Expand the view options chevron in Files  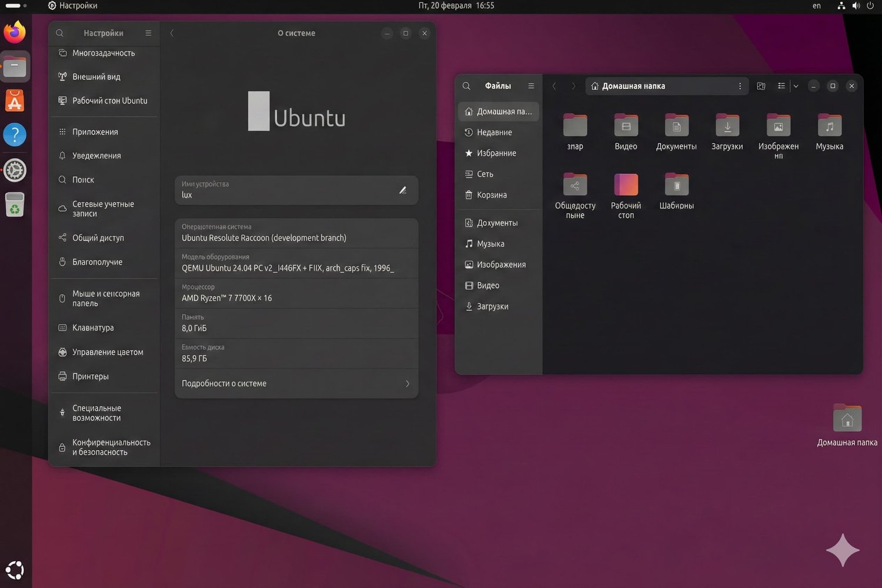pos(796,86)
